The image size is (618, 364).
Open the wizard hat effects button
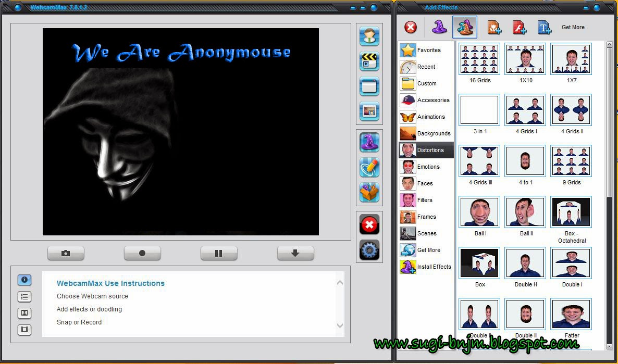pos(369,142)
